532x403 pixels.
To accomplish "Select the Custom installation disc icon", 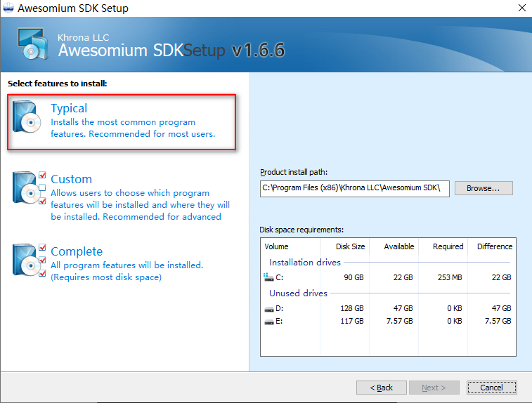I will pyautogui.click(x=30, y=187).
